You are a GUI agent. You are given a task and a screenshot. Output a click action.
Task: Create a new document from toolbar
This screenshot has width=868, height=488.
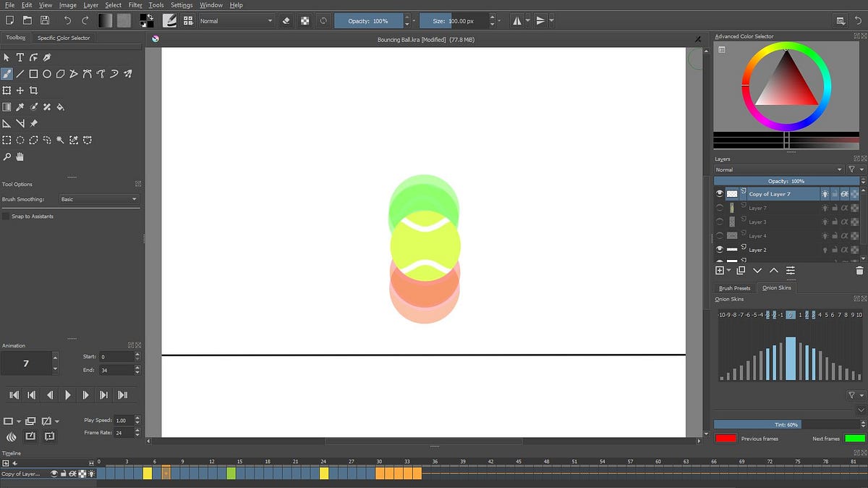[9, 21]
